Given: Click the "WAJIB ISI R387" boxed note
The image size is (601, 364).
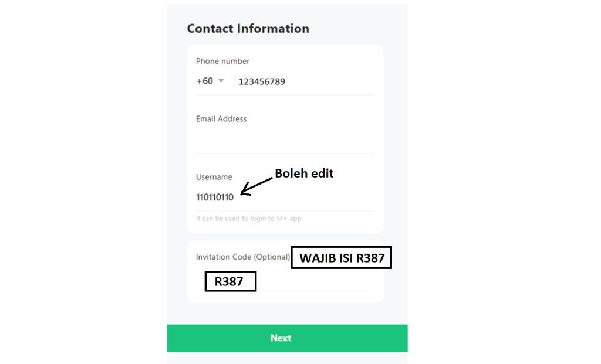Looking at the screenshot, I should [x=341, y=258].
